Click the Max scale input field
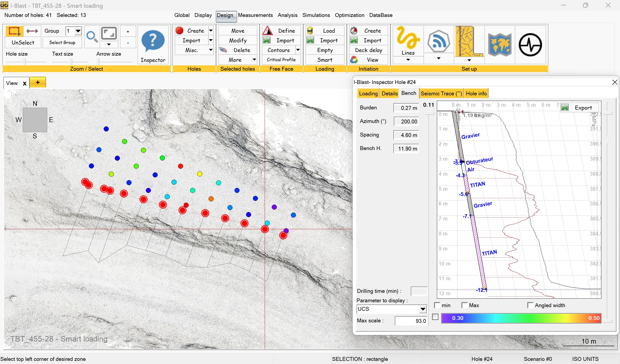 (x=411, y=321)
